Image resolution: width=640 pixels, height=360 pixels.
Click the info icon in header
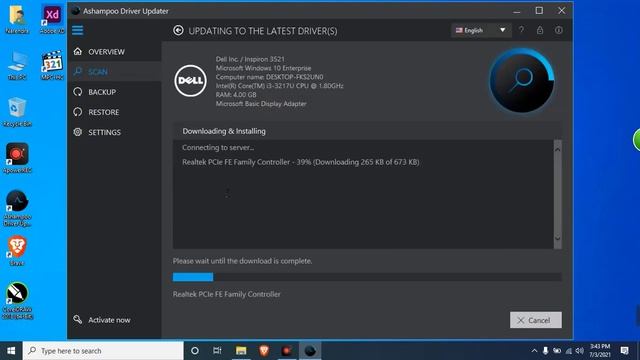[559, 30]
